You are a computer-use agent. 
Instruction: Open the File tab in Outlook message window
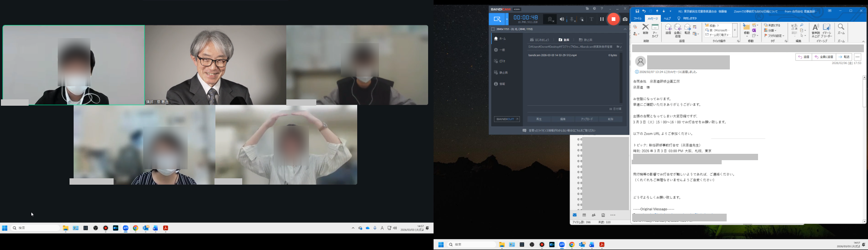(638, 19)
